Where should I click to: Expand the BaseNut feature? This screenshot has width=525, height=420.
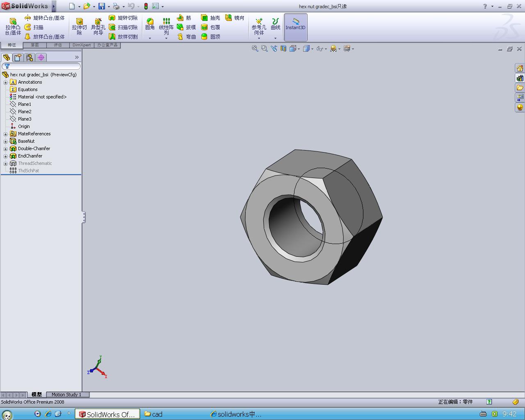point(6,142)
